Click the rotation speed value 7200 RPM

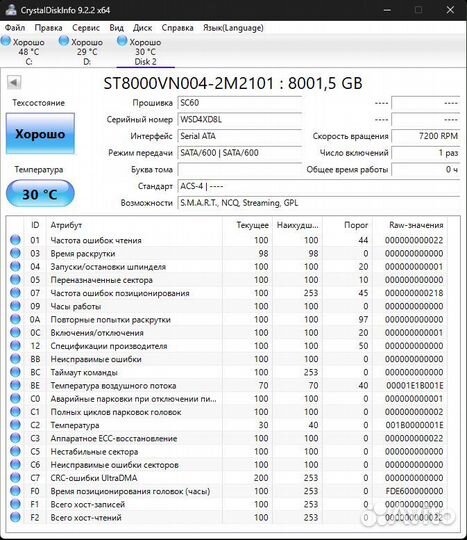click(x=426, y=136)
